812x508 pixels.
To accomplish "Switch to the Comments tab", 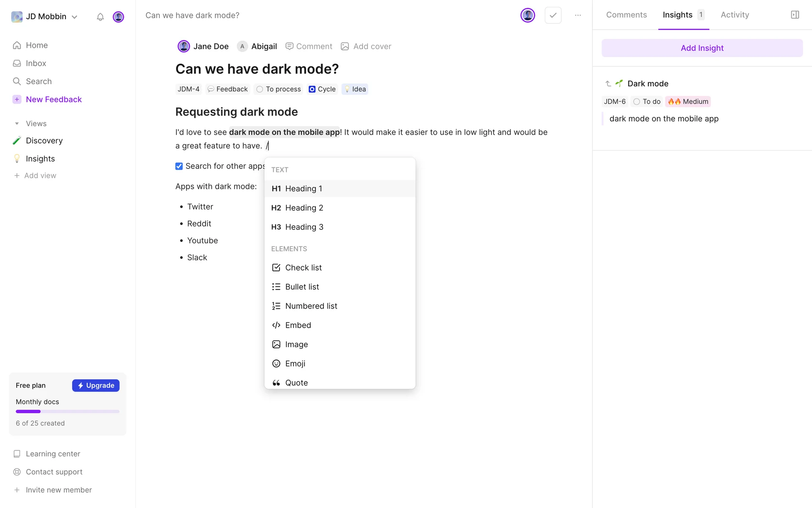I will pyautogui.click(x=626, y=15).
